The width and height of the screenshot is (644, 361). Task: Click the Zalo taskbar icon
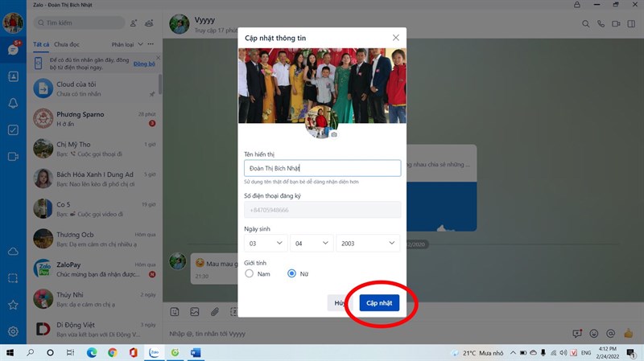(x=154, y=352)
